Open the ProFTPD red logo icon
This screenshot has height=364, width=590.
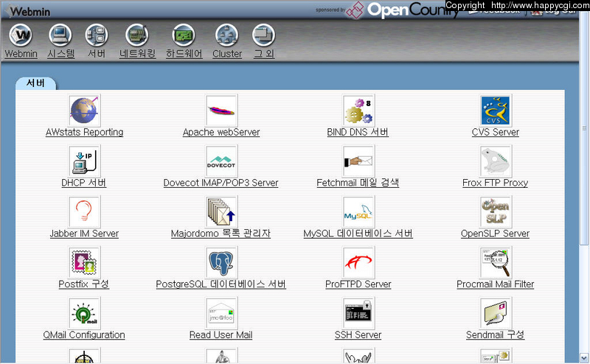pos(358,262)
